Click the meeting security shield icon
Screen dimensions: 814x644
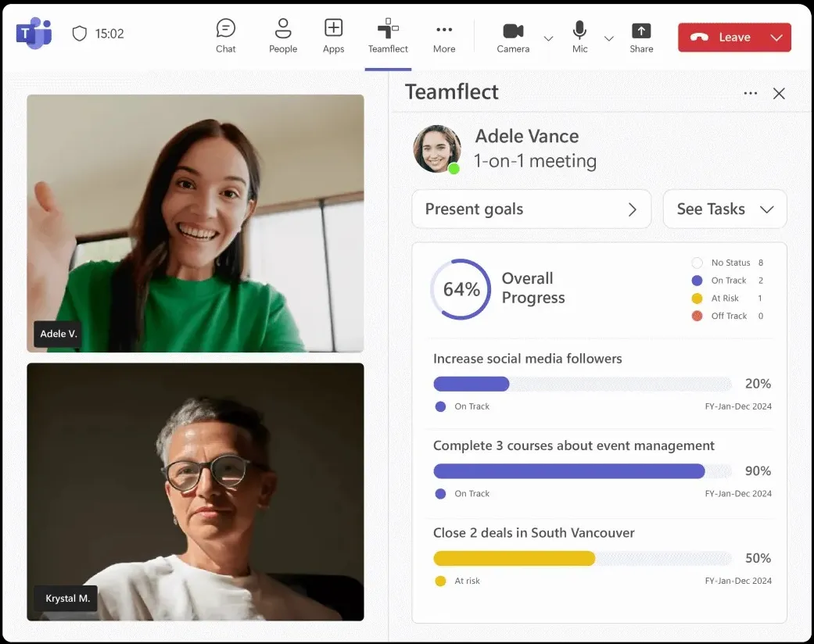[x=80, y=34]
